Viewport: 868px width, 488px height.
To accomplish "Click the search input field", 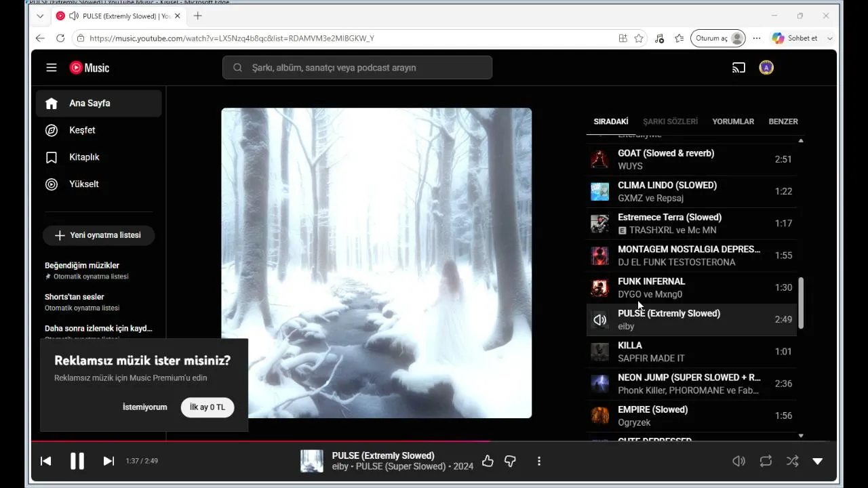I will coord(357,68).
